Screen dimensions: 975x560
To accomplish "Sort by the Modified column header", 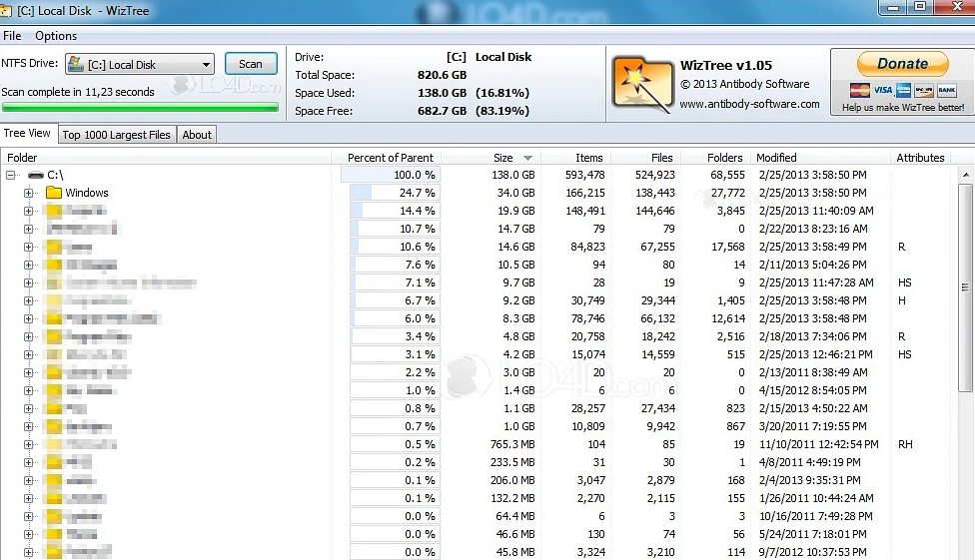I will click(776, 158).
